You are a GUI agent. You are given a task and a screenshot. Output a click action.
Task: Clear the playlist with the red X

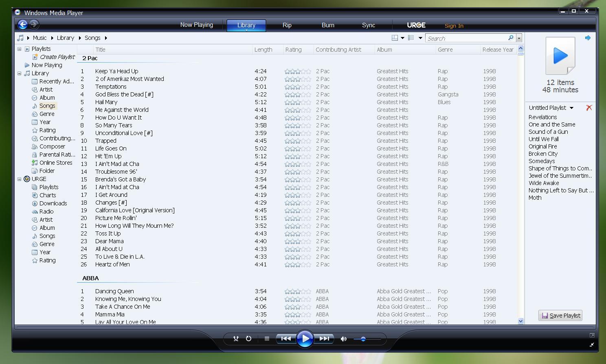589,108
